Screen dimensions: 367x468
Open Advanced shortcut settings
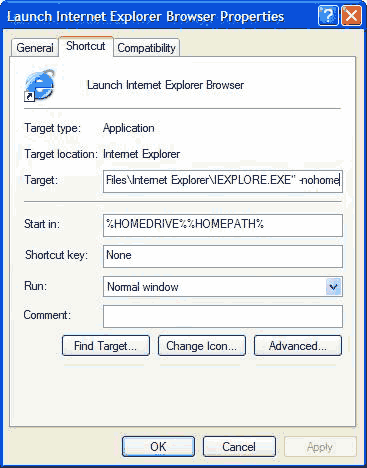point(298,346)
